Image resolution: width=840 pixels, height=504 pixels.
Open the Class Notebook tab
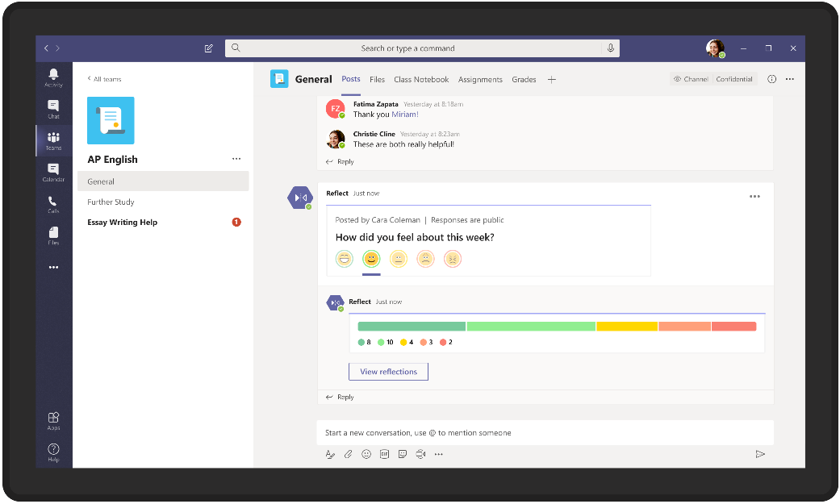[423, 79]
